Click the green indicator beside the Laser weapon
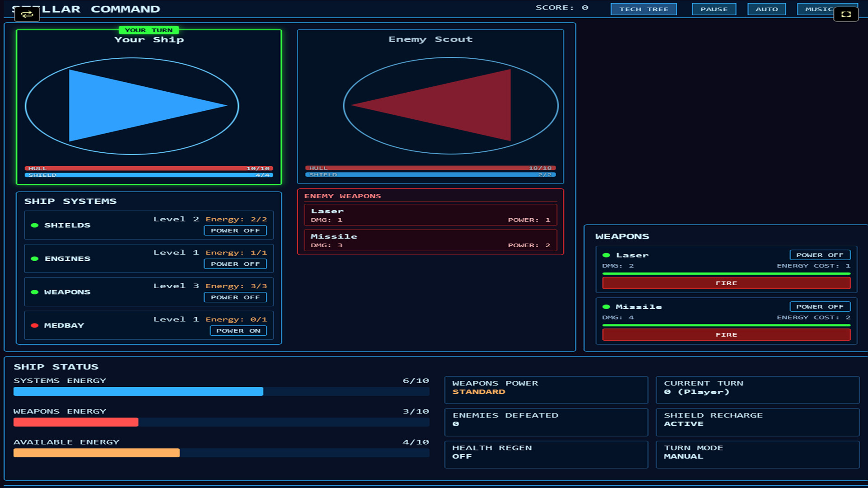Screen dimensions: 868x488 pyautogui.click(x=606, y=255)
